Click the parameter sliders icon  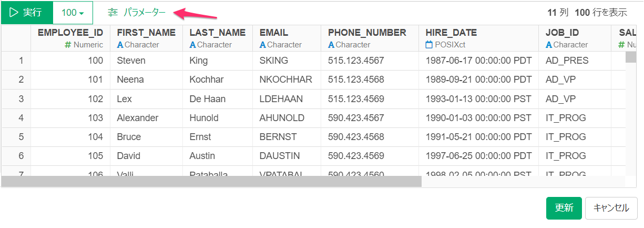(x=113, y=13)
